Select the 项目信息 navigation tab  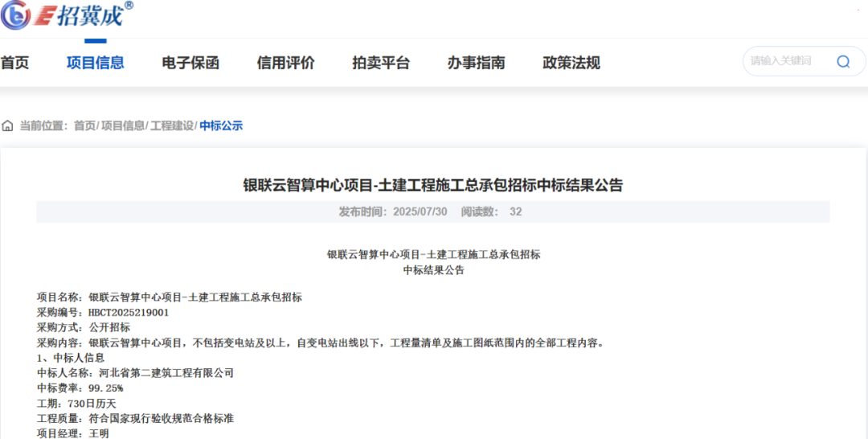coord(95,63)
